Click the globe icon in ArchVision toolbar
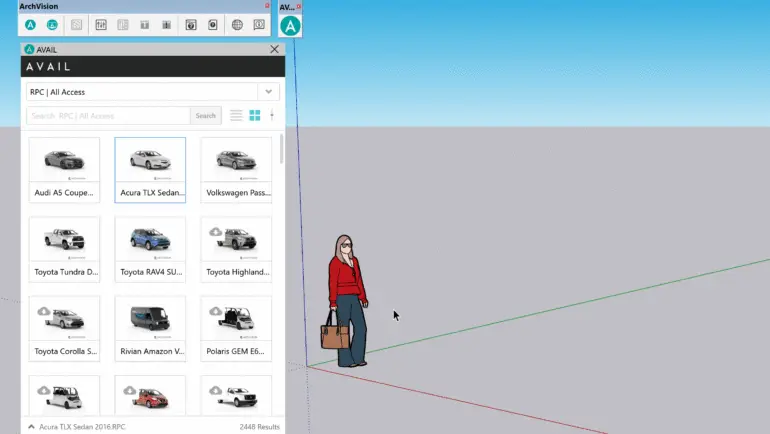Screen dimensions: 770x434 [237, 25]
